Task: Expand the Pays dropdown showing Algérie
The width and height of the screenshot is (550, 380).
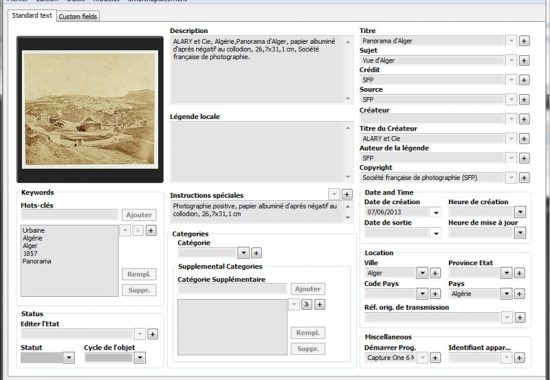Action: [506, 294]
